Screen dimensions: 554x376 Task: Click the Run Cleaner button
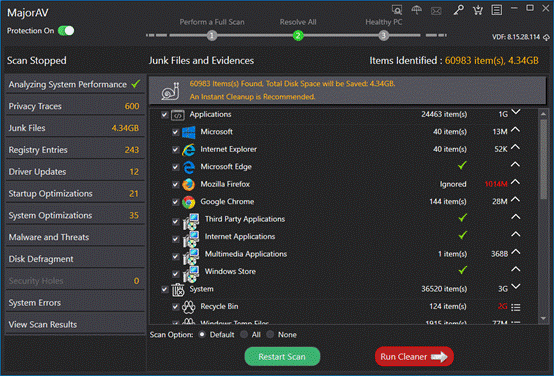414,357
